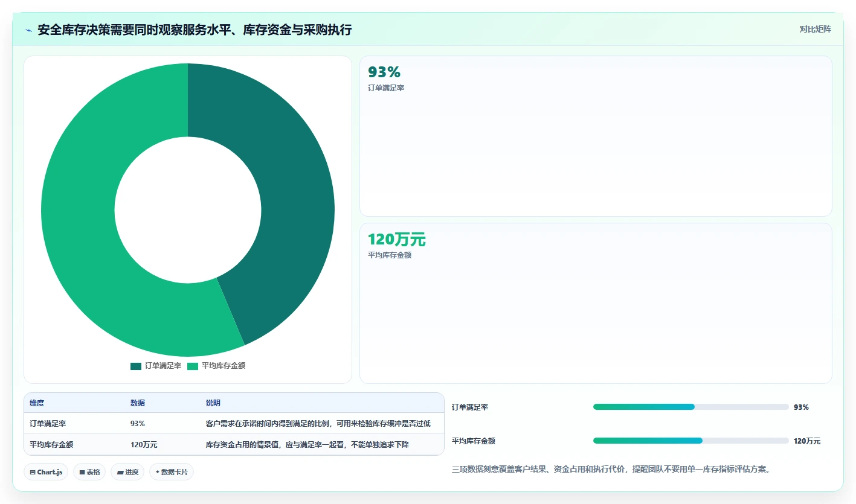Click the 平均库存金额 progress bar

coord(691,441)
